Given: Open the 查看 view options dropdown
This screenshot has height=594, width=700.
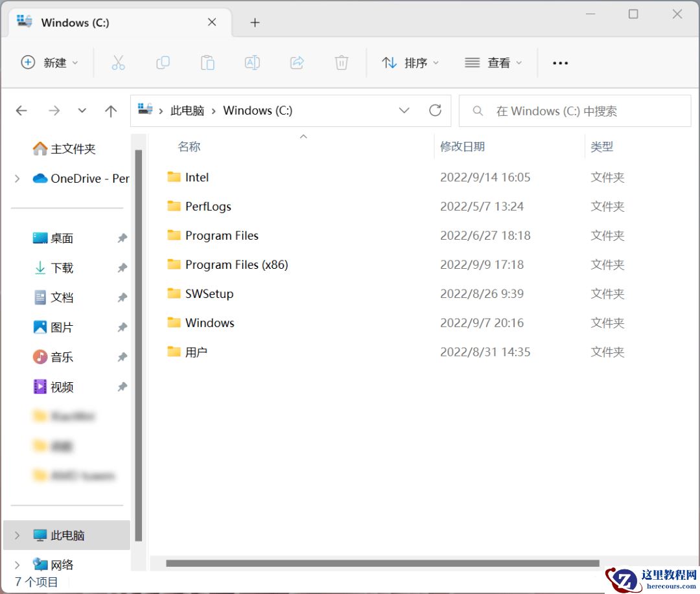Looking at the screenshot, I should (494, 62).
